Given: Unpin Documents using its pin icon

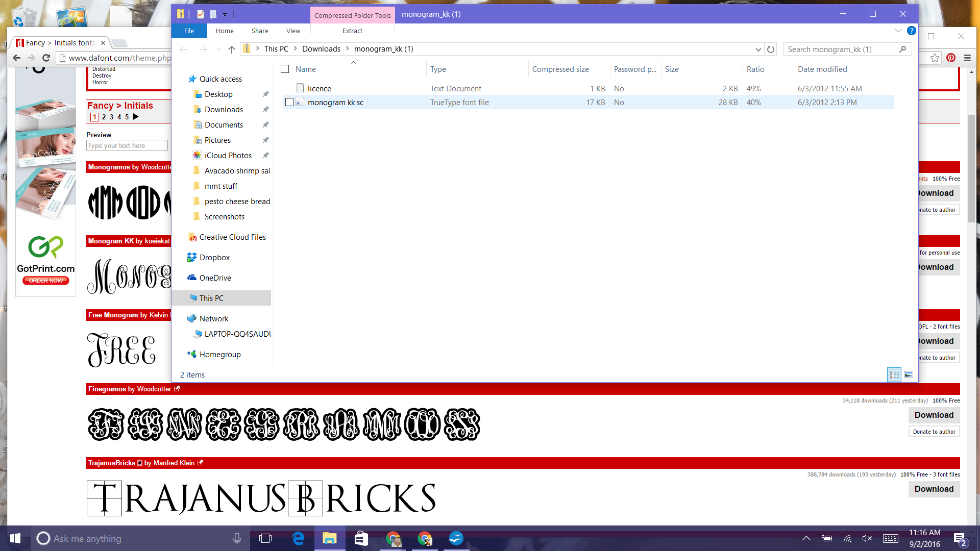Looking at the screenshot, I should [x=265, y=124].
